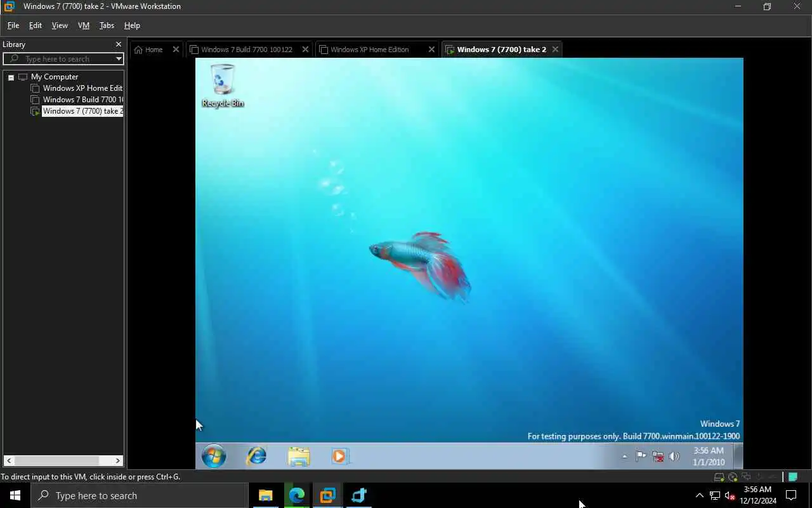Switch to the Home tab
The image size is (812, 508).
154,50
